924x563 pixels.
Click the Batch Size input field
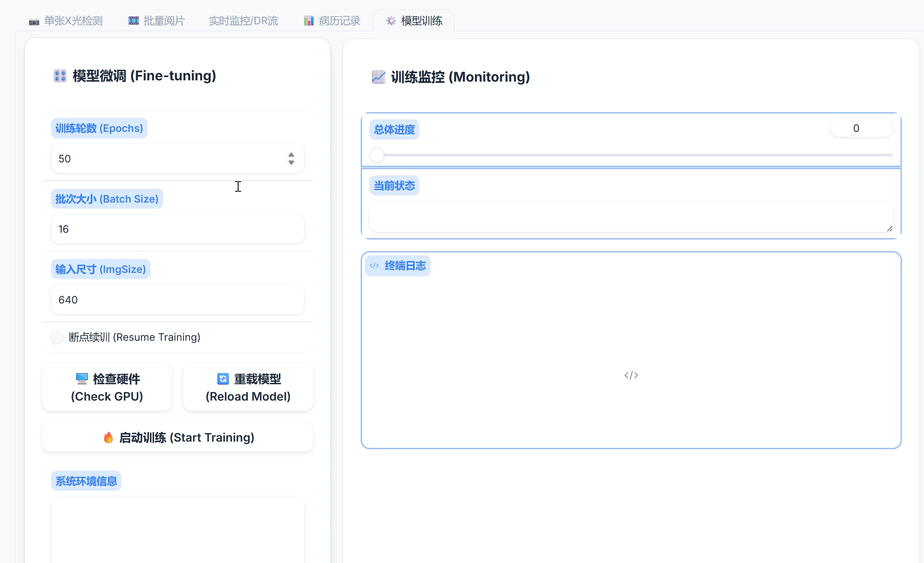pyautogui.click(x=177, y=229)
